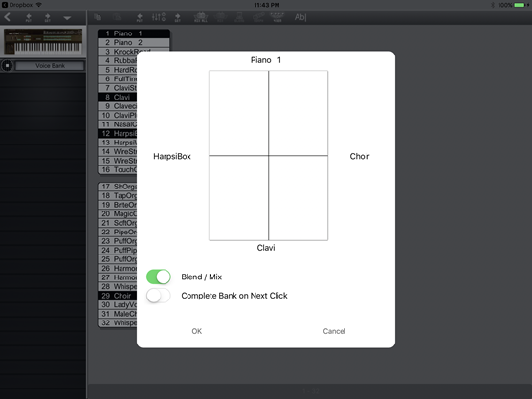This screenshot has width=532, height=399.
Task: Click the PUT icon in left panel toolbar
Action: pos(29,17)
